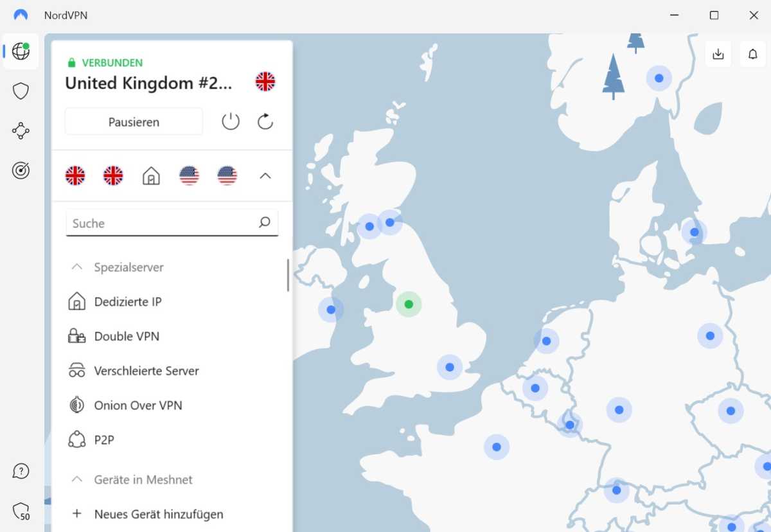Click Neues Gerät hinzufügen
The image size is (771, 532).
pos(158,514)
